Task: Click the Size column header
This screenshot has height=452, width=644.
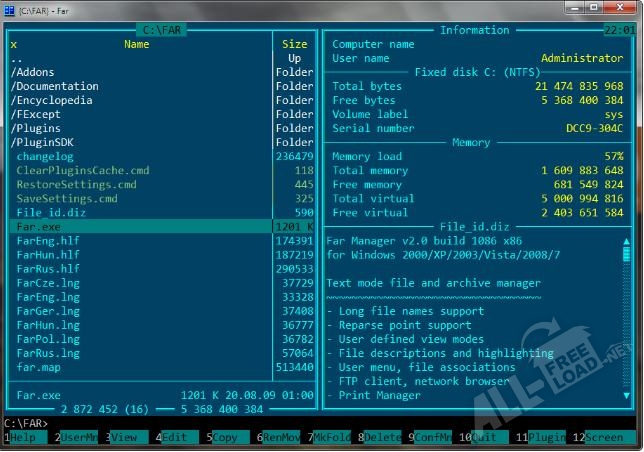Action: (x=294, y=44)
